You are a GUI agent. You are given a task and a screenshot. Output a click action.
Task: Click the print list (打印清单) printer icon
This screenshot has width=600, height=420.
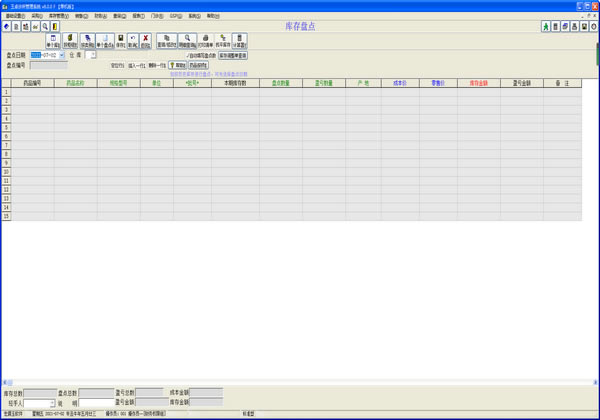click(205, 41)
